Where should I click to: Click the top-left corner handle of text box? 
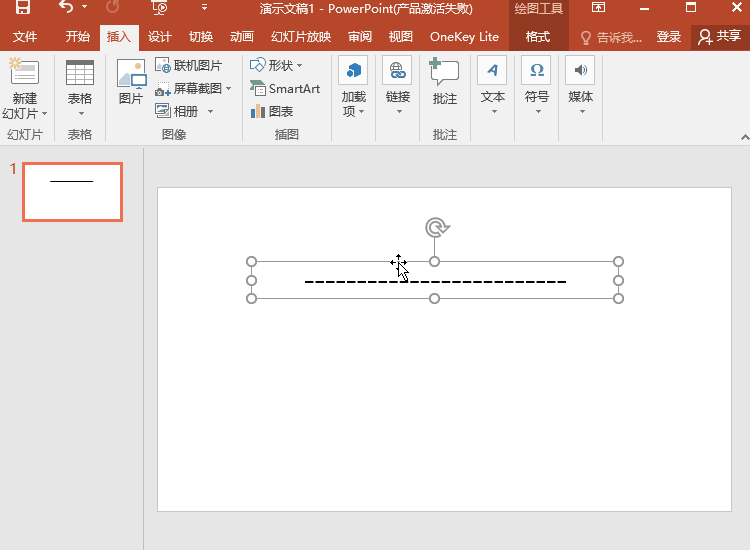251,262
